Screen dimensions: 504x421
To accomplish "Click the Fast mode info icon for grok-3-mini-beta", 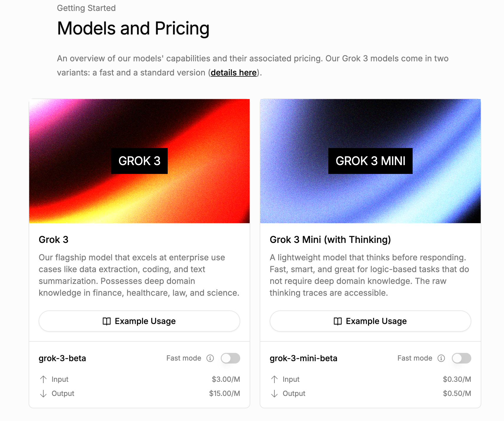I will [441, 358].
